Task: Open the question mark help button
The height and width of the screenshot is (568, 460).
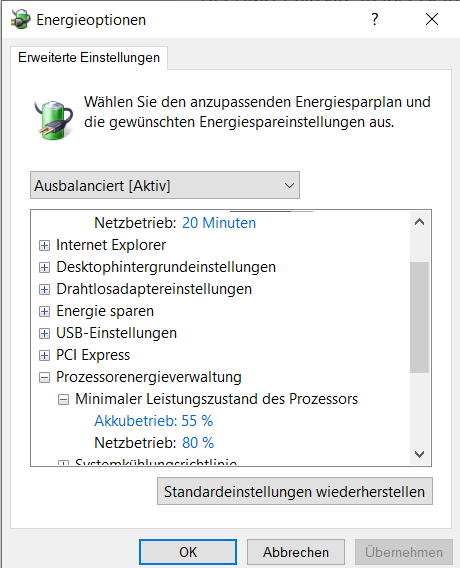Action: point(375,19)
